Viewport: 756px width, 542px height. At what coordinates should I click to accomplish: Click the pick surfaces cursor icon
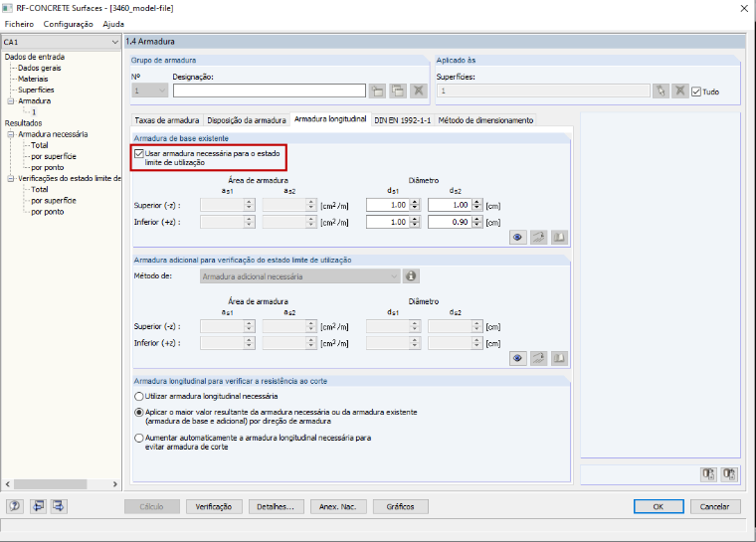(661, 90)
